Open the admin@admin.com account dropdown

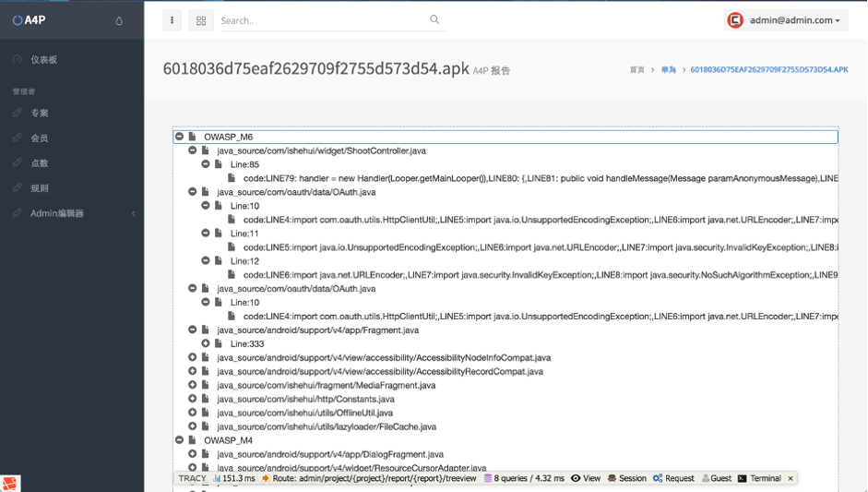[786, 20]
